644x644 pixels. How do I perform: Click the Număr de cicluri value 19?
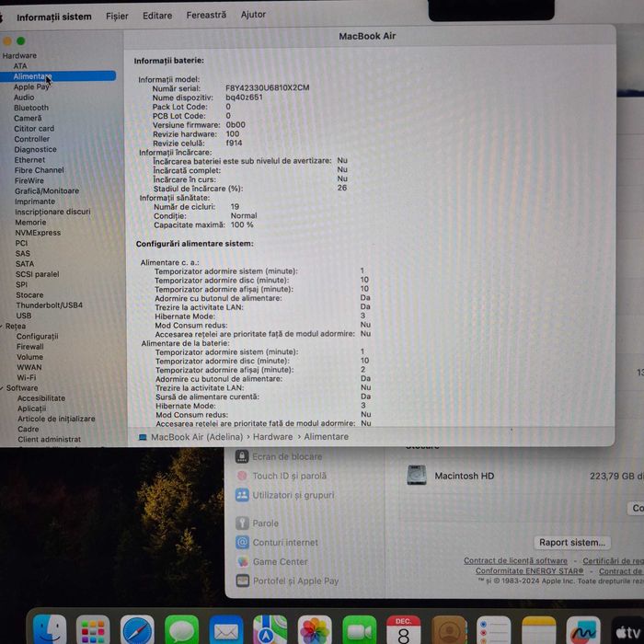[x=235, y=207]
